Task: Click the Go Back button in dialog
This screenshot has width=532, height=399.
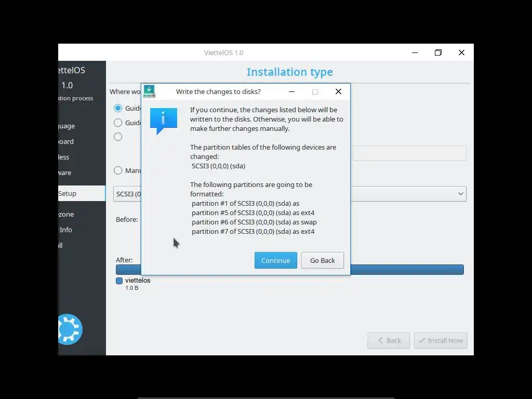Action: pos(322,260)
